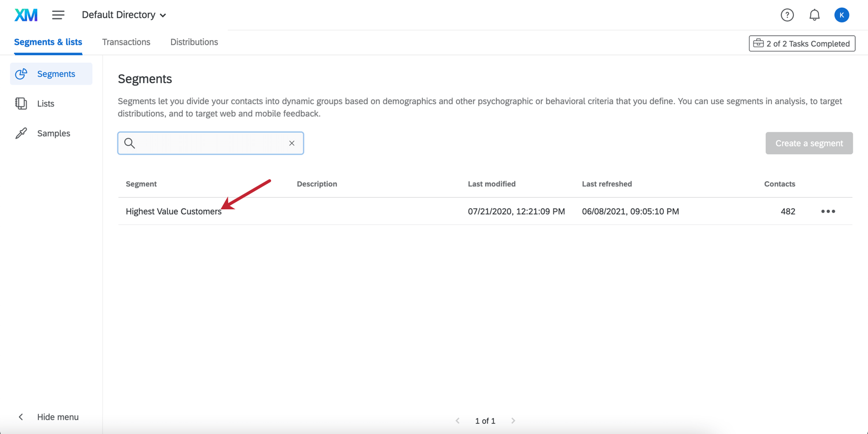Viewport: 868px width, 434px height.
Task: Expand the Default Directory dropdown
Action: [x=124, y=15]
